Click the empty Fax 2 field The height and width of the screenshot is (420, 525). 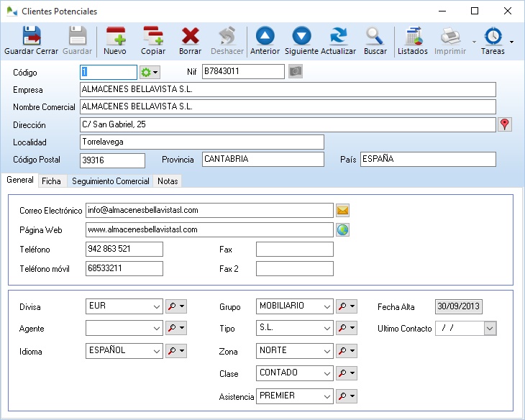point(295,268)
